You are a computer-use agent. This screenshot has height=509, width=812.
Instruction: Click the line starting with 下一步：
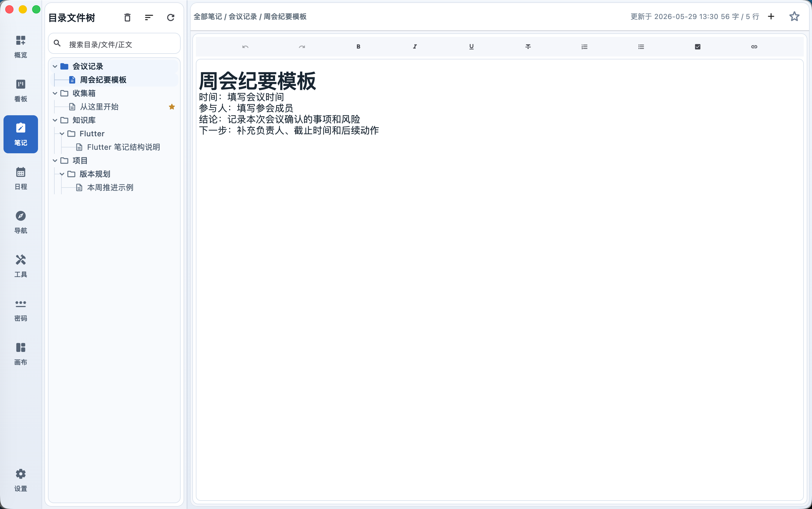coord(289,130)
